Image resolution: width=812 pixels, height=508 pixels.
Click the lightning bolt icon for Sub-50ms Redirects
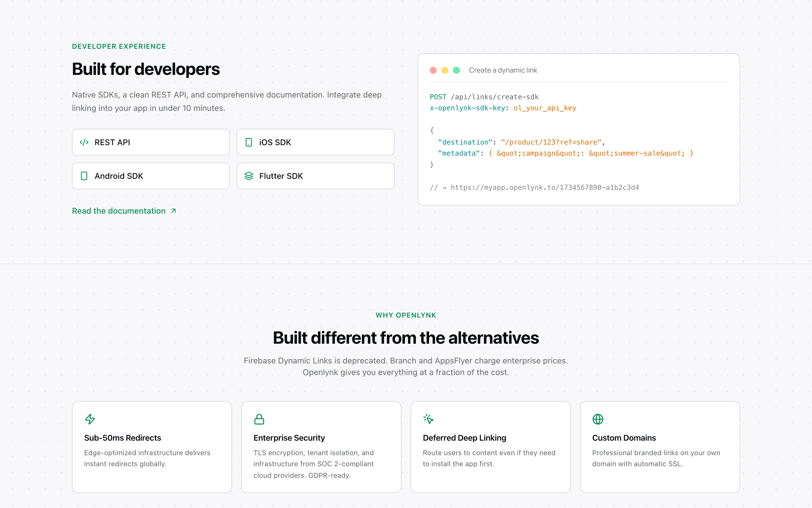pos(90,419)
